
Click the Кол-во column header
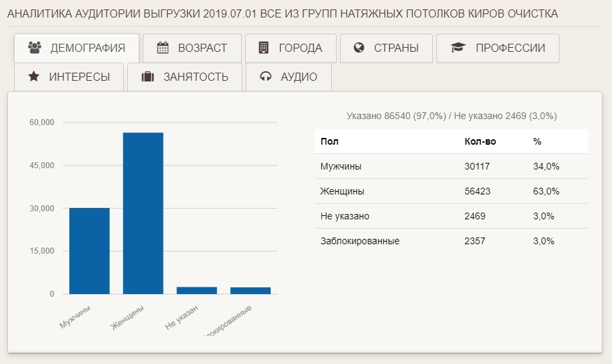[x=480, y=141]
